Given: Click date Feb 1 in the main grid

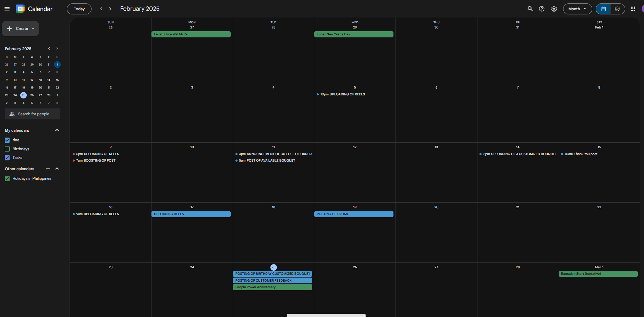Looking at the screenshot, I should 599,27.
